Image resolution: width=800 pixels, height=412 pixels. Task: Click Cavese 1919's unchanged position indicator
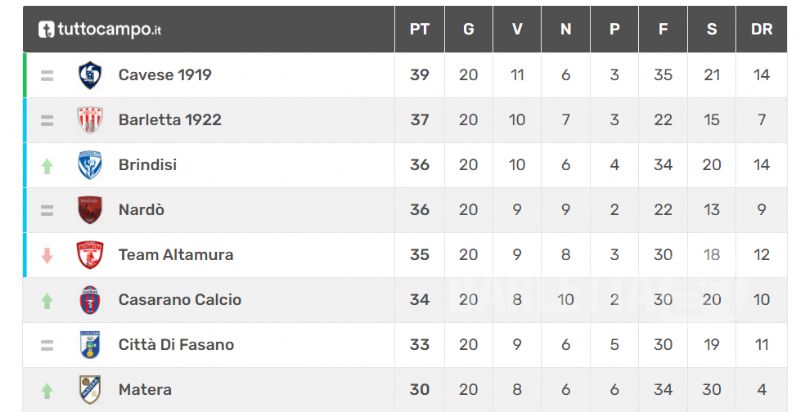(x=47, y=75)
